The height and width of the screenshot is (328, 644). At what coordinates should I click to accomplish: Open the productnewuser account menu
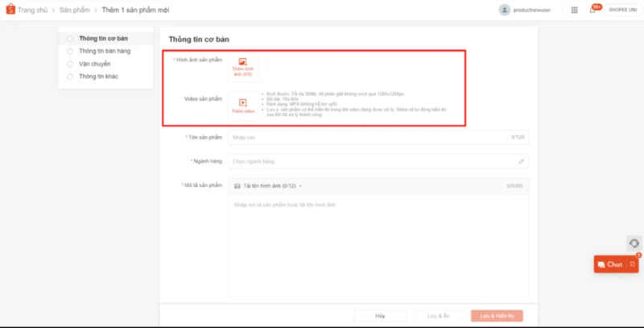pyautogui.click(x=532, y=10)
